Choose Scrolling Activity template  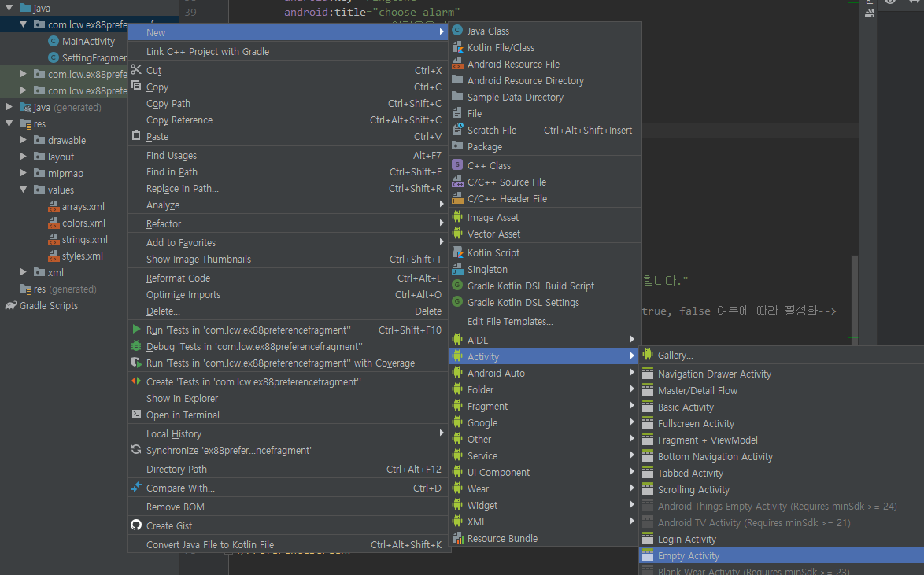click(782, 489)
